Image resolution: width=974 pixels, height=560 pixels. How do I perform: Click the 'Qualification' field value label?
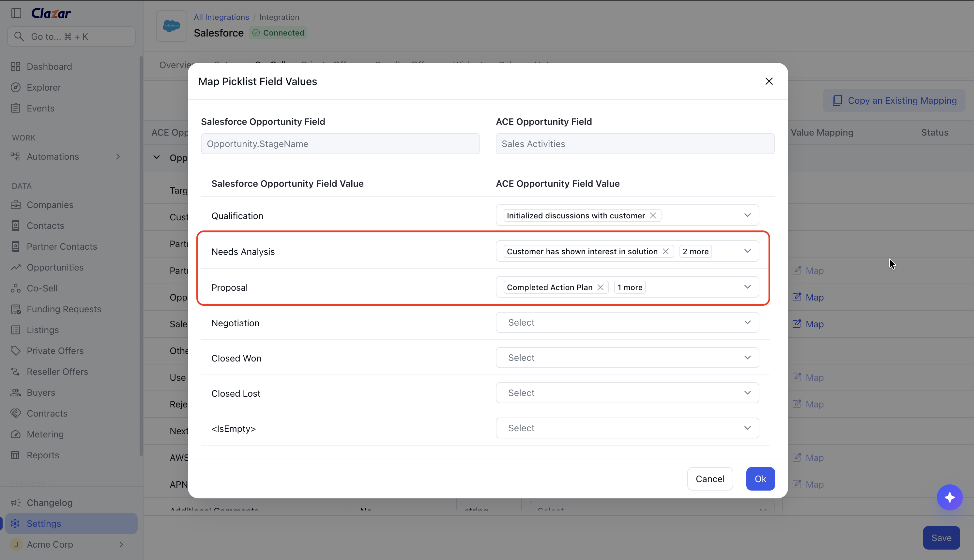click(237, 216)
